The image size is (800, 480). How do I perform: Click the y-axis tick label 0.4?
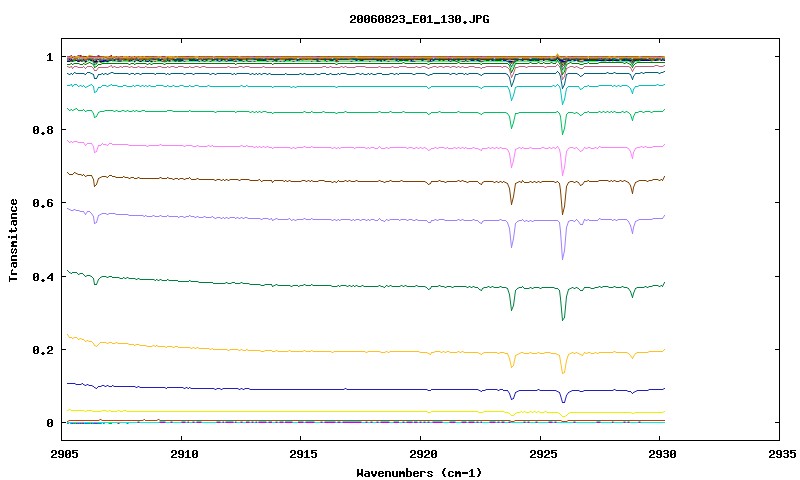43,276
